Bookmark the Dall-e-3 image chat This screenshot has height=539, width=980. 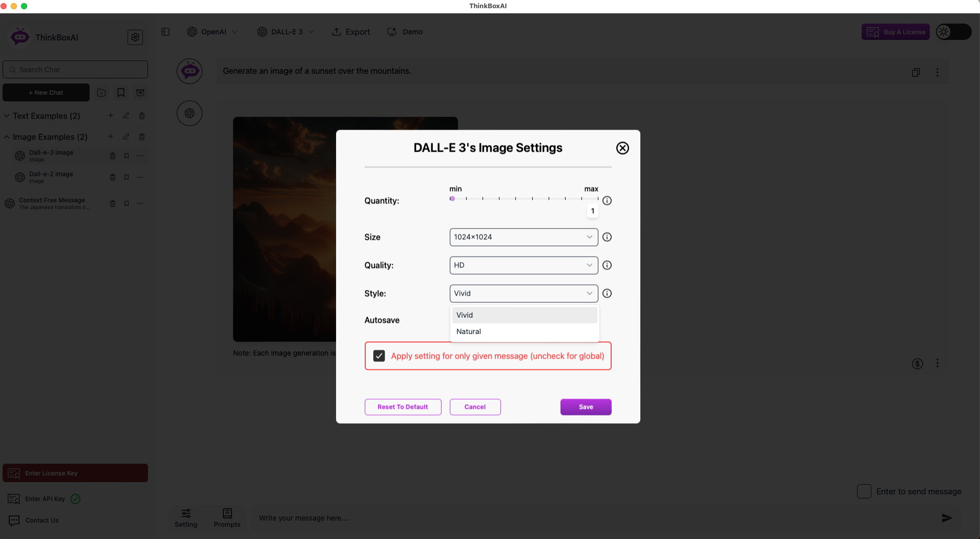click(127, 156)
